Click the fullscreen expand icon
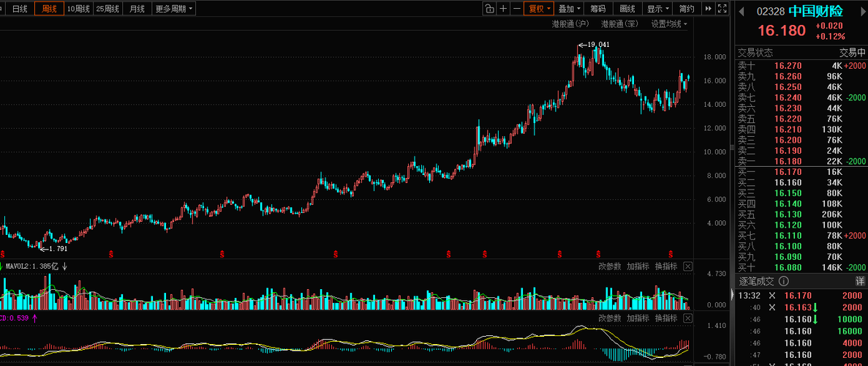 click(x=722, y=8)
